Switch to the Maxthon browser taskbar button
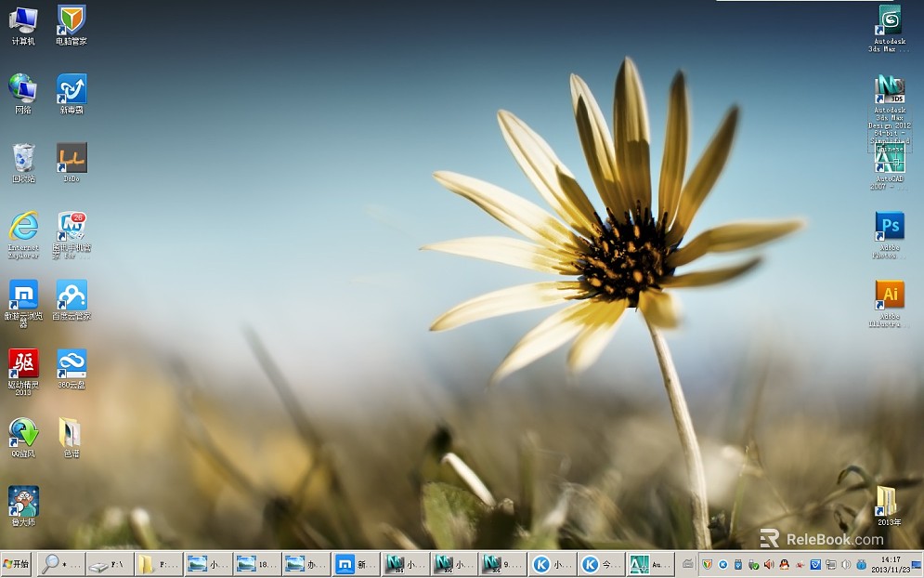This screenshot has width=924, height=578. coord(357,564)
